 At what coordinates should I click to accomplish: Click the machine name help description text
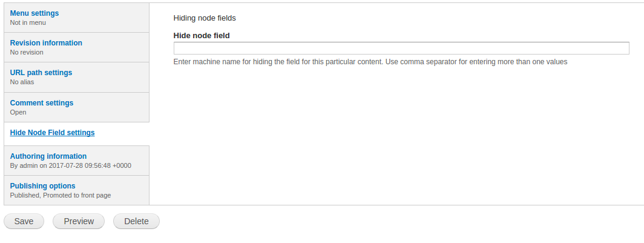pyautogui.click(x=370, y=62)
